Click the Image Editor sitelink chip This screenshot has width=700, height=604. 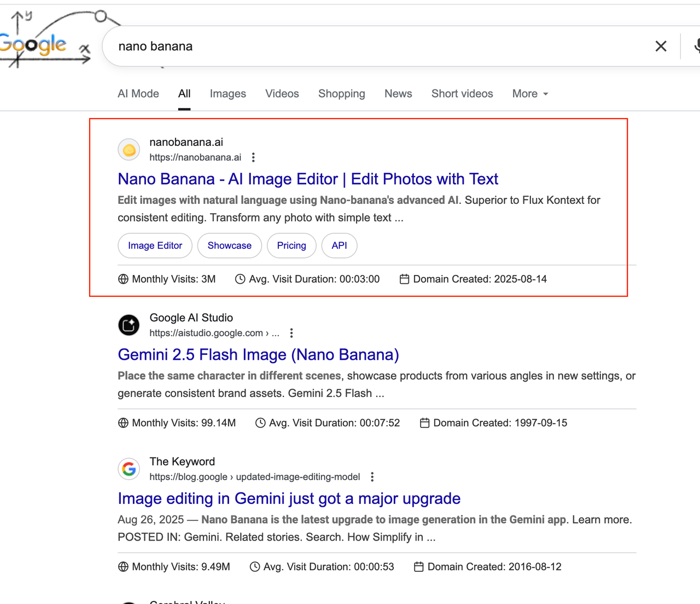(155, 245)
